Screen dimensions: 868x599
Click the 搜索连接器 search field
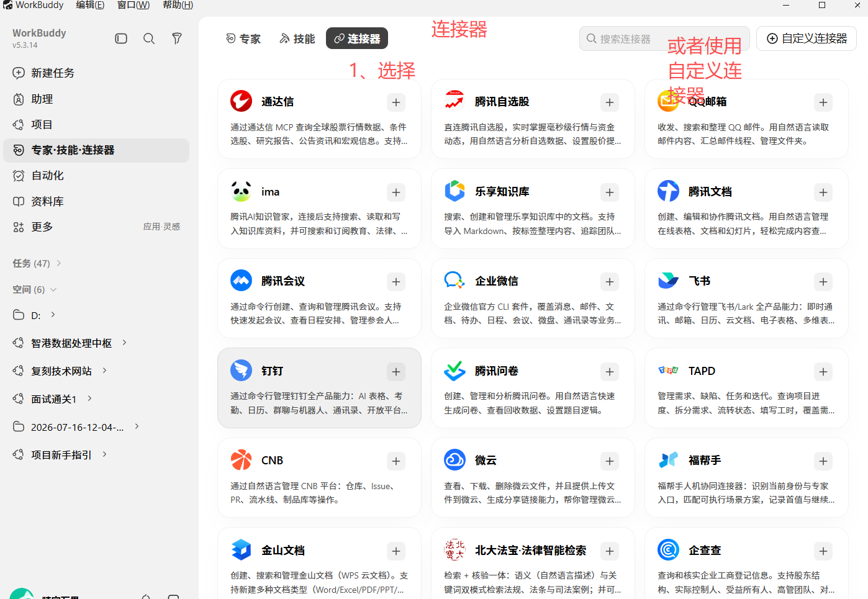click(664, 38)
